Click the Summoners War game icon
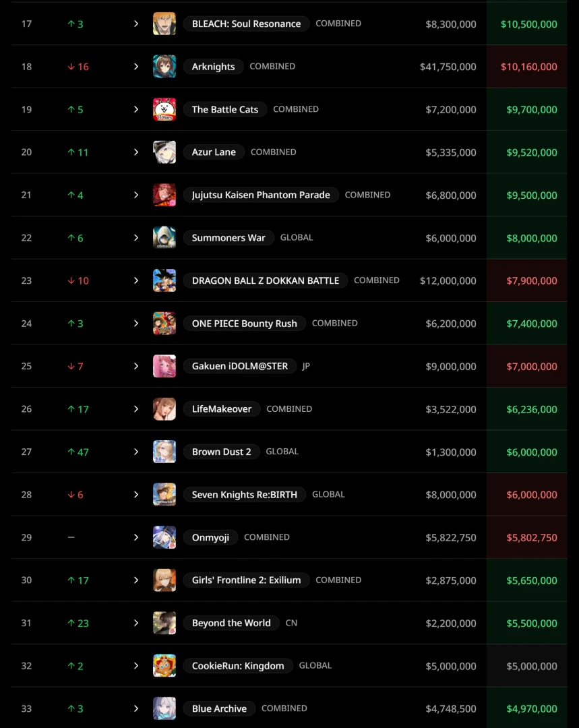Viewport: 579px width, 728px height. [x=164, y=238]
